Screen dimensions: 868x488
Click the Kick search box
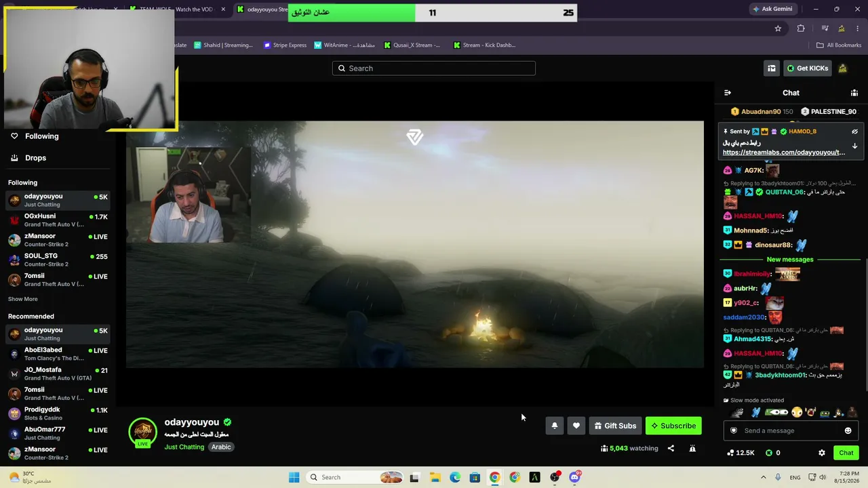tap(434, 68)
